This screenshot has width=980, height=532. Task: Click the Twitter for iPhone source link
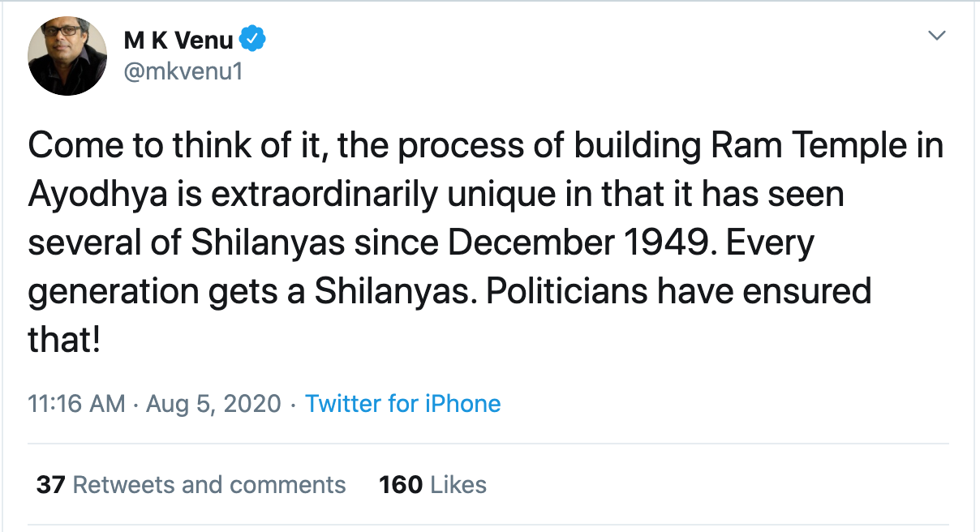point(402,403)
